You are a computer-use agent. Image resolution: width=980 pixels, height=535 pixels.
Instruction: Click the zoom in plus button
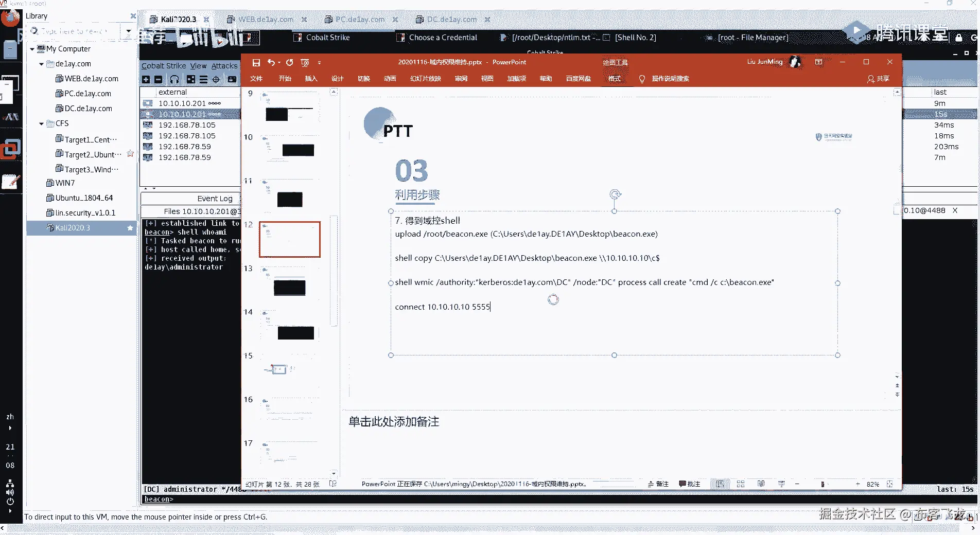[857, 484]
